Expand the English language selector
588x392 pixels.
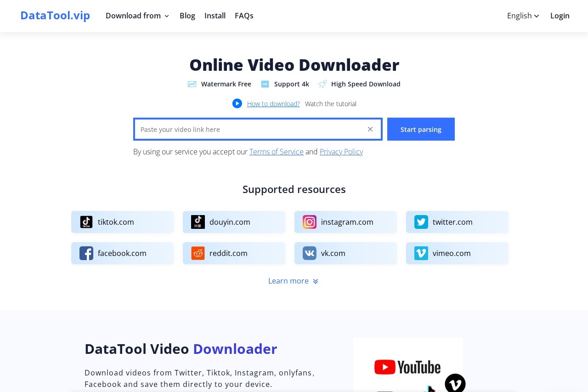(x=523, y=16)
